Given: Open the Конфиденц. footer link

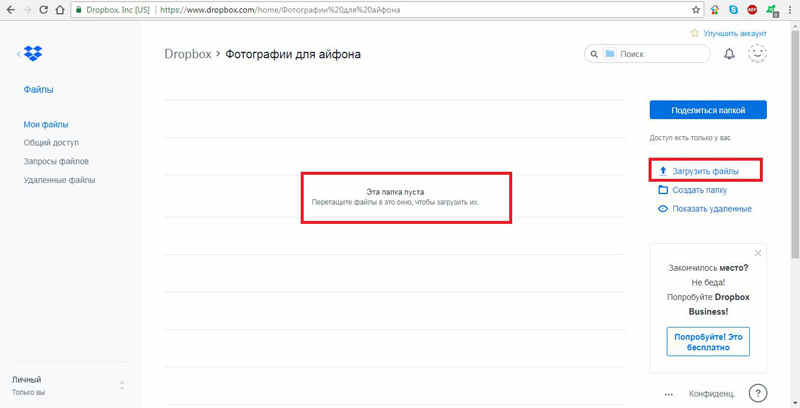Looking at the screenshot, I should pyautogui.click(x=712, y=394).
